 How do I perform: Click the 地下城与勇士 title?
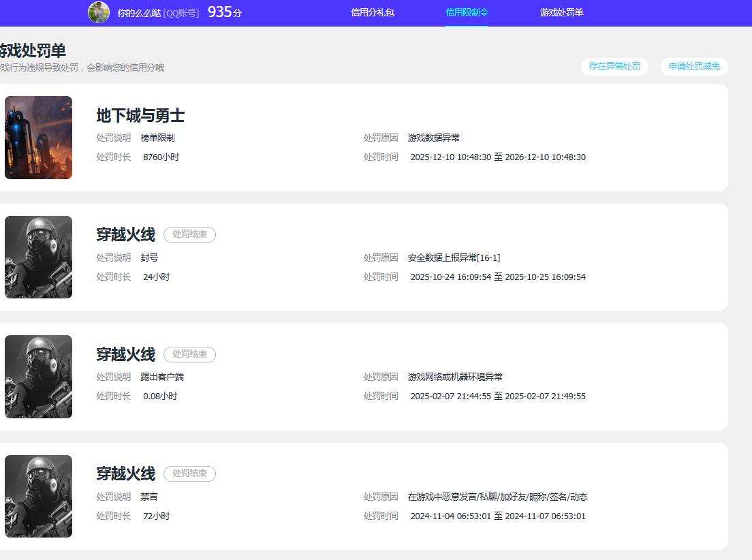[x=140, y=115]
